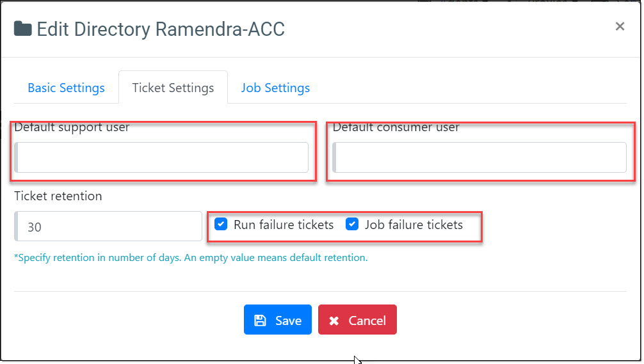The width and height of the screenshot is (644, 364).
Task: Uncheck the Run failure tickets checkbox
Action: tap(221, 225)
